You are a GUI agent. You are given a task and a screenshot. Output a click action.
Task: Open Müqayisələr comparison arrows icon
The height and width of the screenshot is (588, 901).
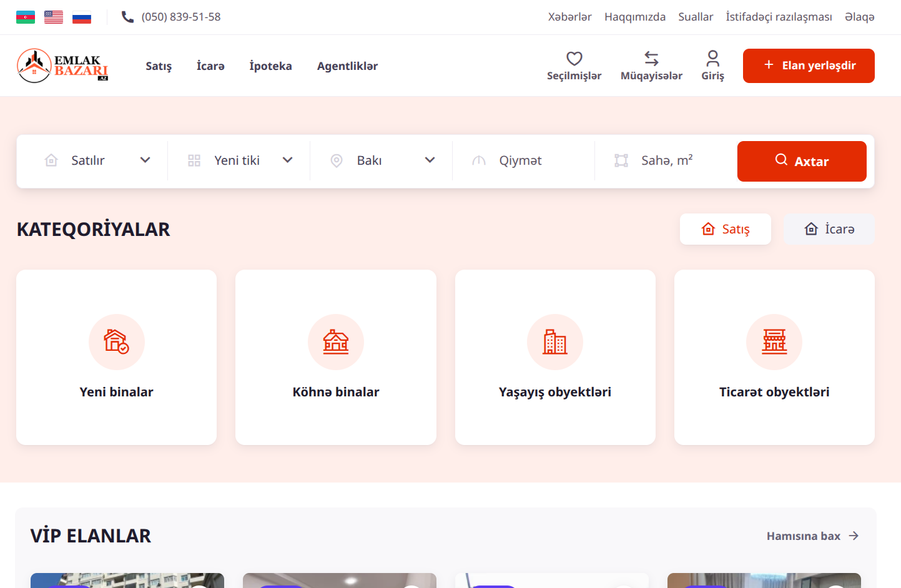(x=651, y=59)
